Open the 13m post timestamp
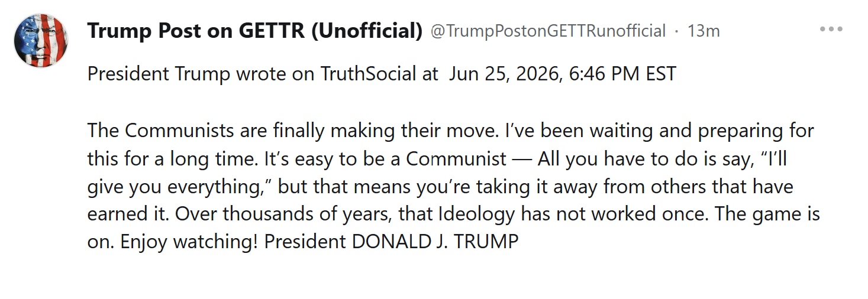The image size is (868, 299). pyautogui.click(x=704, y=31)
